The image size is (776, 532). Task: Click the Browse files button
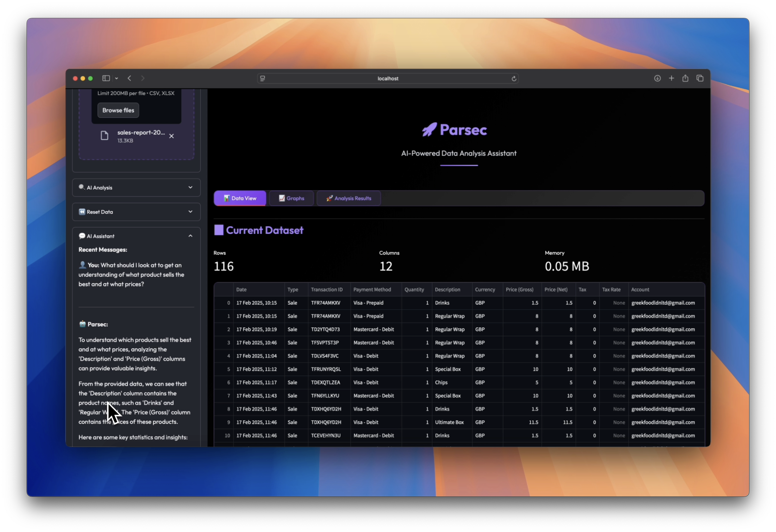(118, 110)
